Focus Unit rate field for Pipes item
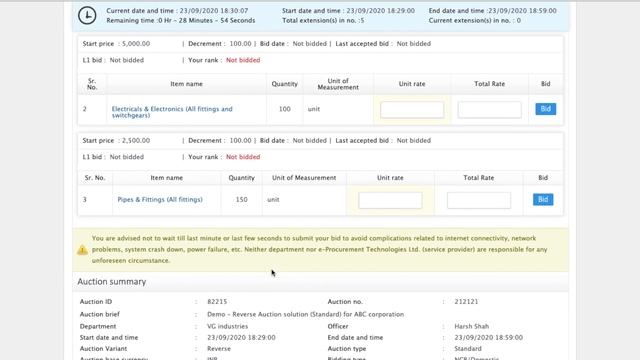The width and height of the screenshot is (640, 360). pyautogui.click(x=390, y=200)
